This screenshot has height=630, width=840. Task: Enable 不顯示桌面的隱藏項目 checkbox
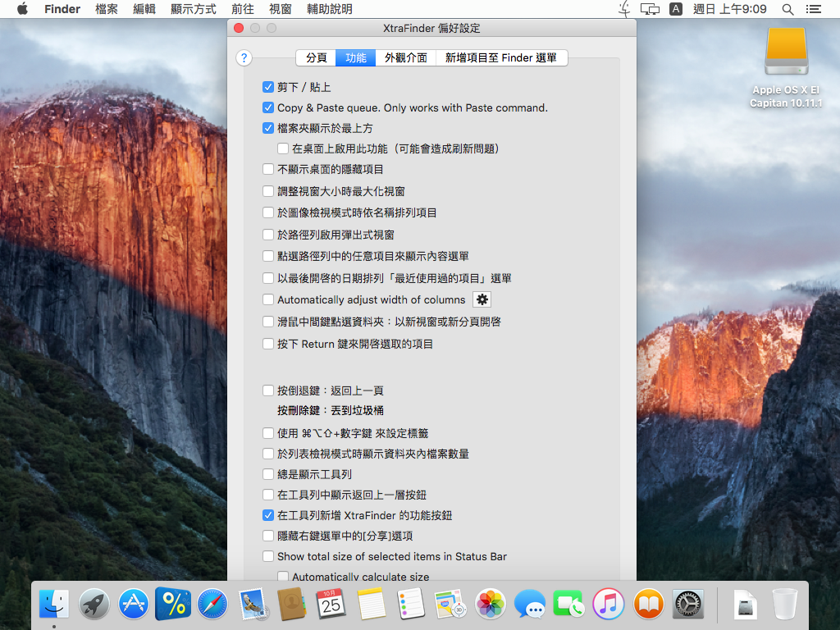tap(268, 169)
